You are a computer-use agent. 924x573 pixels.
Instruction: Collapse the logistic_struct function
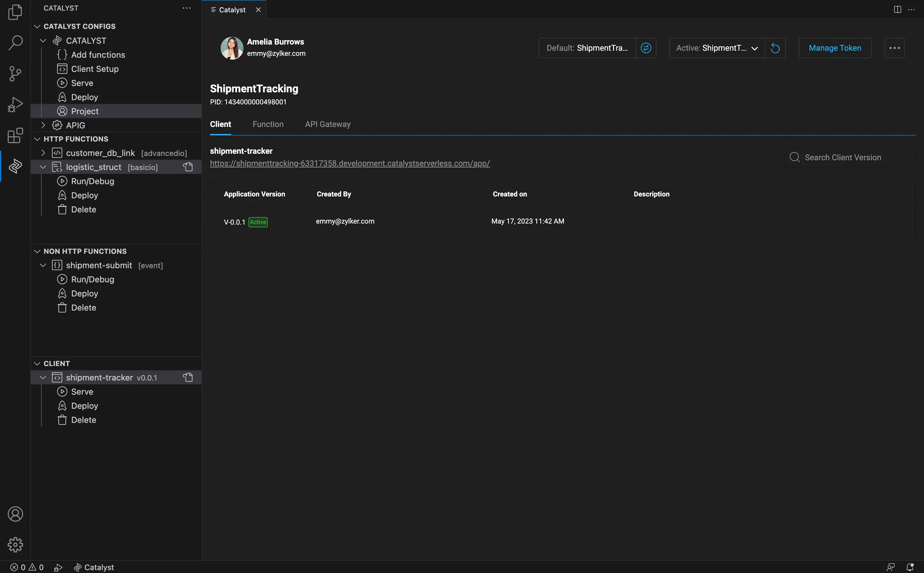pyautogui.click(x=43, y=167)
